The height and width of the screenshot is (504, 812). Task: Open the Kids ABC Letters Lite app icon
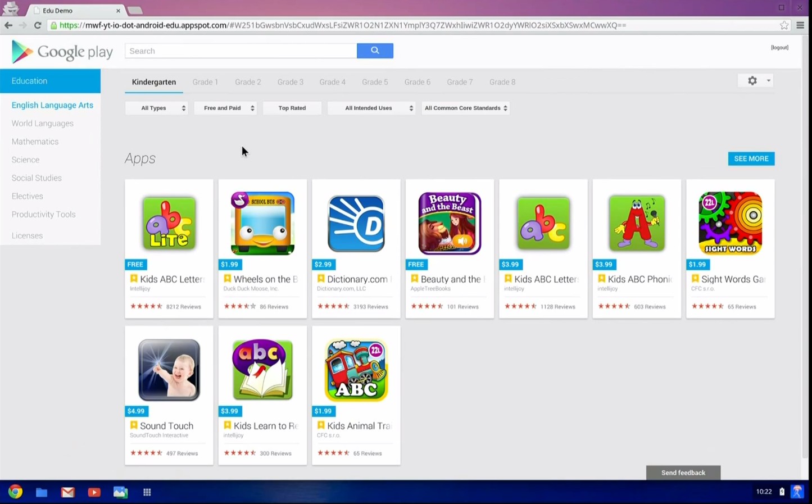coord(169,223)
